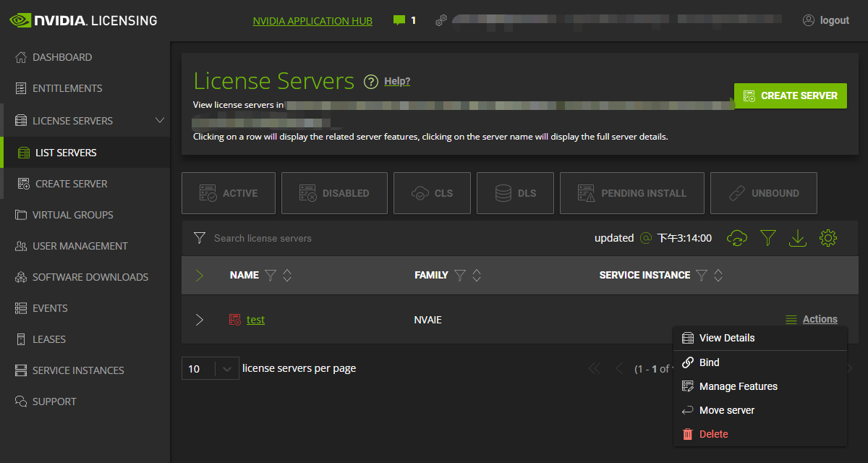Screen dimensions: 868x463
Task: Open Software Downloads icon in sidebar
Action: click(20, 277)
